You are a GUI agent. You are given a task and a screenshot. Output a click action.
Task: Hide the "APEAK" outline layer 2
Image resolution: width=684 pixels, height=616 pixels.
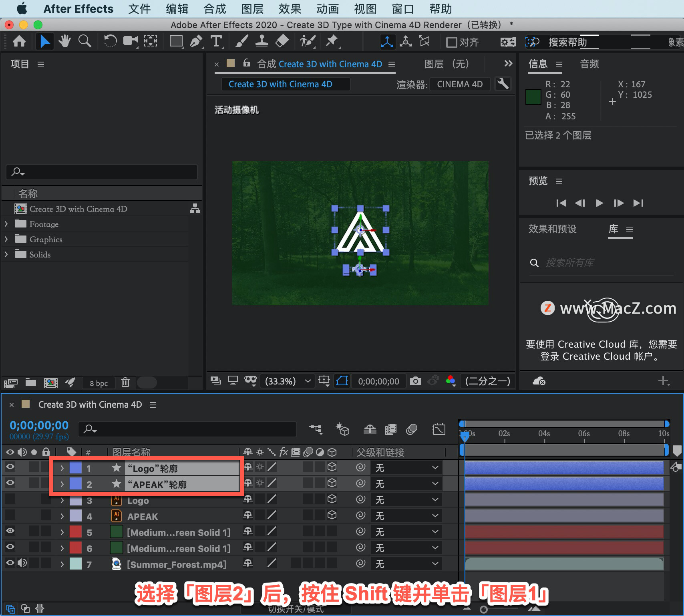pos(10,483)
